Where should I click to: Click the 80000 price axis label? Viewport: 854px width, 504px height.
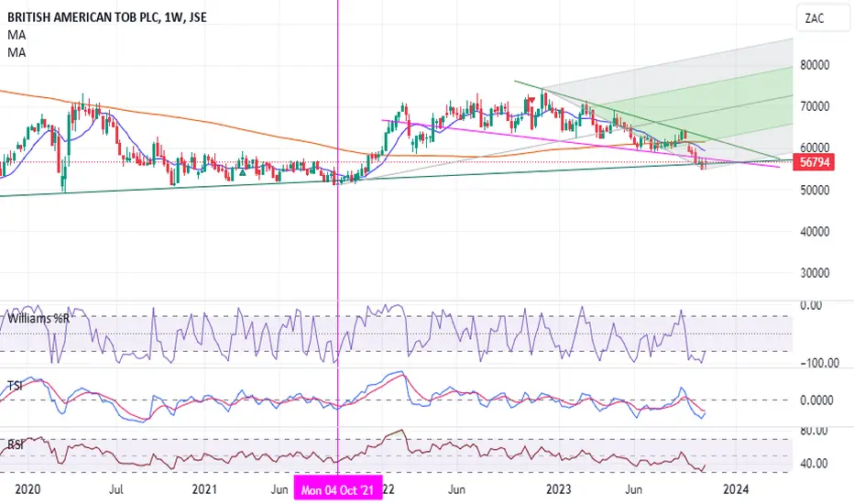tap(815, 65)
